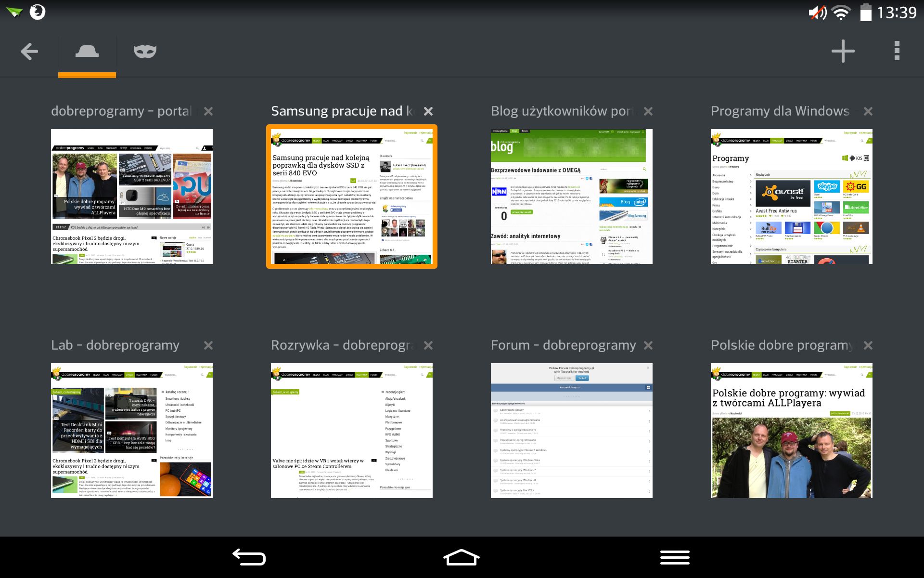This screenshot has width=924, height=578.
Task: Tap the green paper-plane notification icon
Action: pyautogui.click(x=14, y=12)
